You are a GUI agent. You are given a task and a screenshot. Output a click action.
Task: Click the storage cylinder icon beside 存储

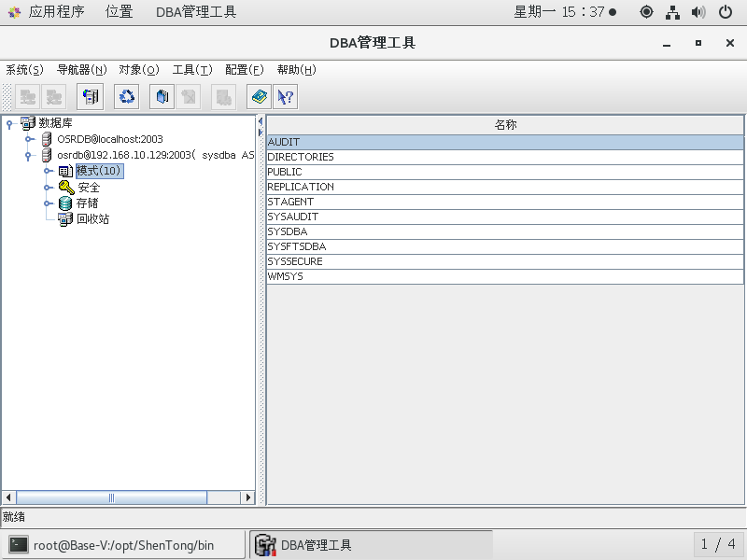tap(65, 203)
